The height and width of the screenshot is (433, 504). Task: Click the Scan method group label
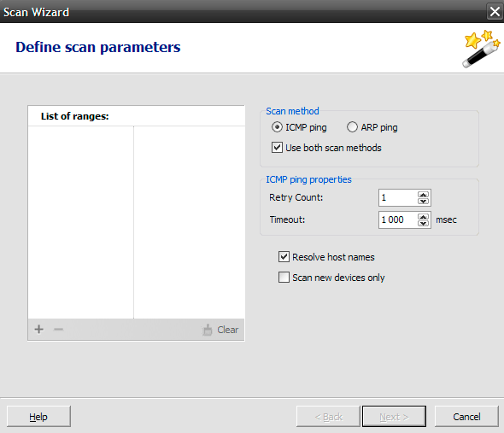pos(292,111)
